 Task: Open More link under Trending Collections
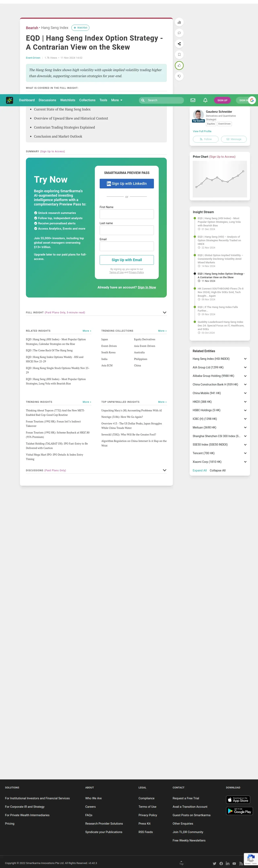(x=162, y=331)
